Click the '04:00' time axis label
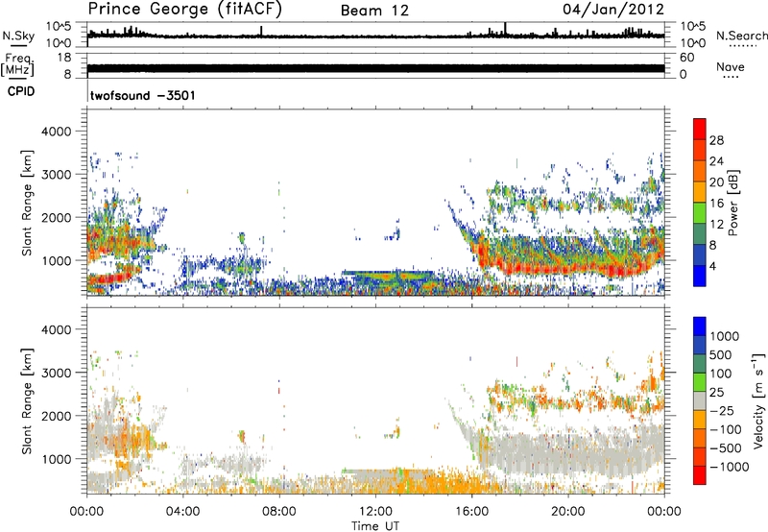The width and height of the screenshot is (768, 532). tap(183, 512)
